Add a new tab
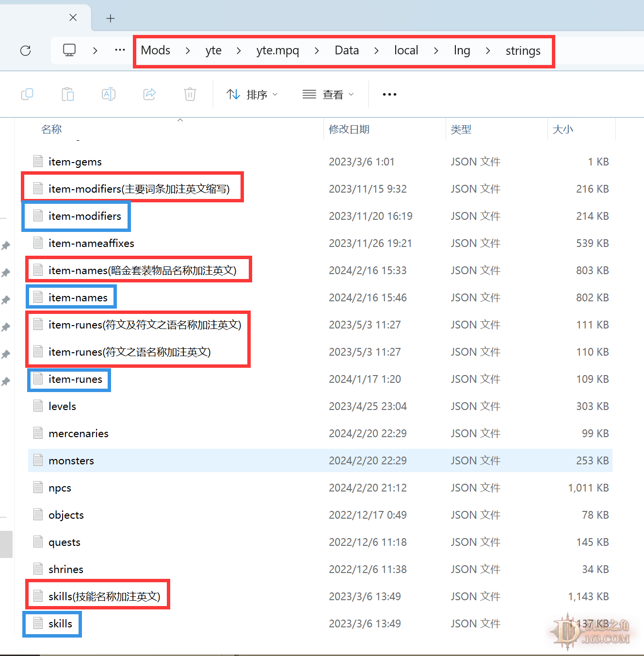 click(111, 18)
